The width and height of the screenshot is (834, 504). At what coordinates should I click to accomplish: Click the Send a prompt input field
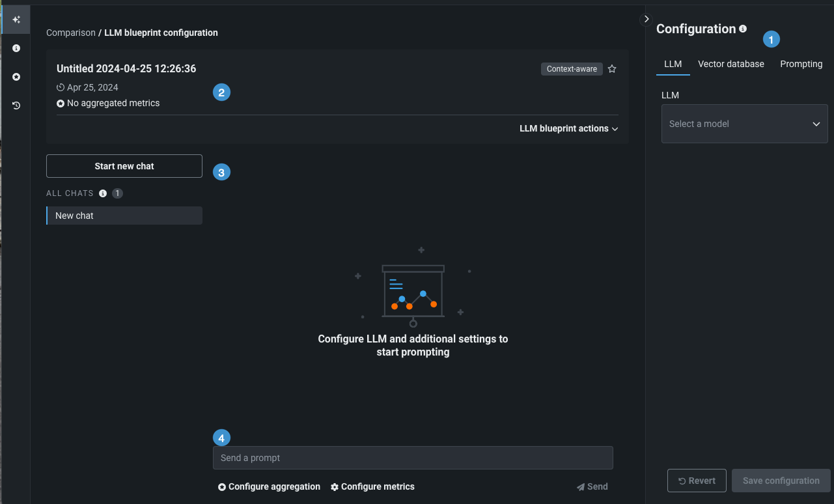click(x=413, y=458)
